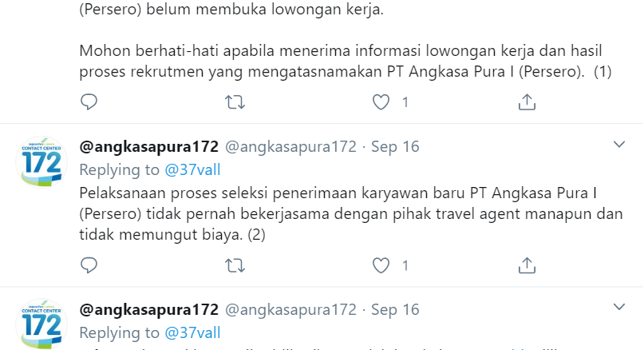644x350 pixels.
Task: Open Sep 16 timestamp of third tweet
Action: (395, 310)
